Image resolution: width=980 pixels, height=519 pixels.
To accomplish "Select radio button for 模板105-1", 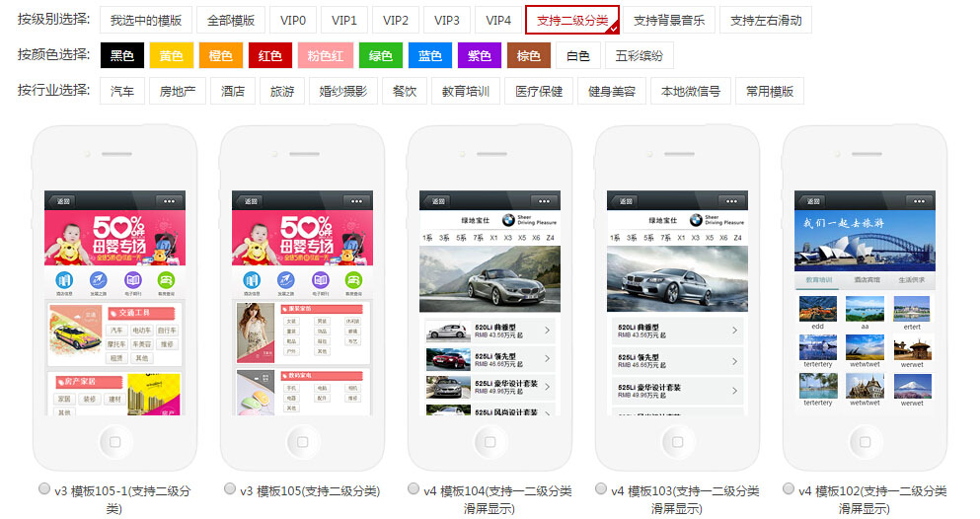I will click(x=43, y=488).
